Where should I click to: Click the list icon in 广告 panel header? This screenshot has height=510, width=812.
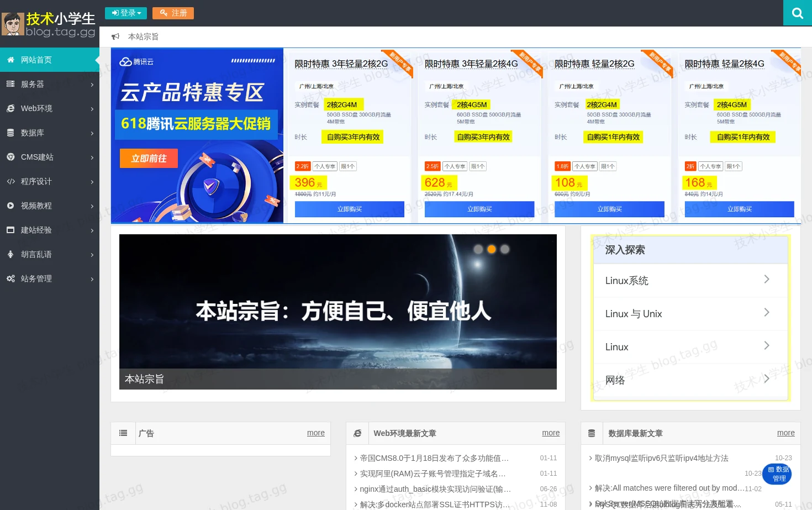click(123, 433)
